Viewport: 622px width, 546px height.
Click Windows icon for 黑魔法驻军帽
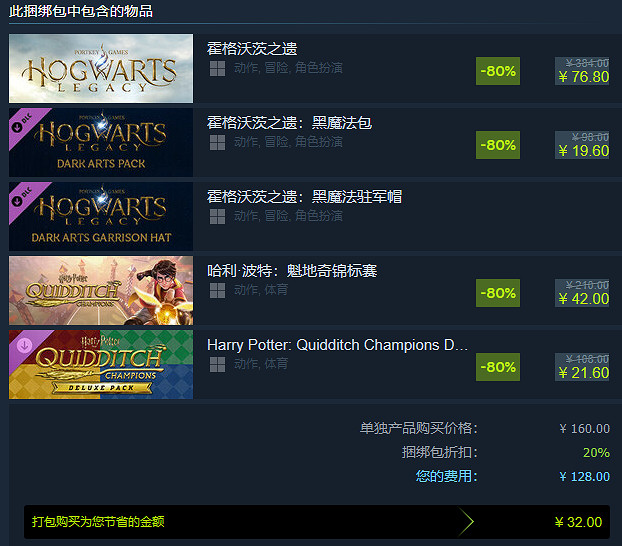pos(217,217)
